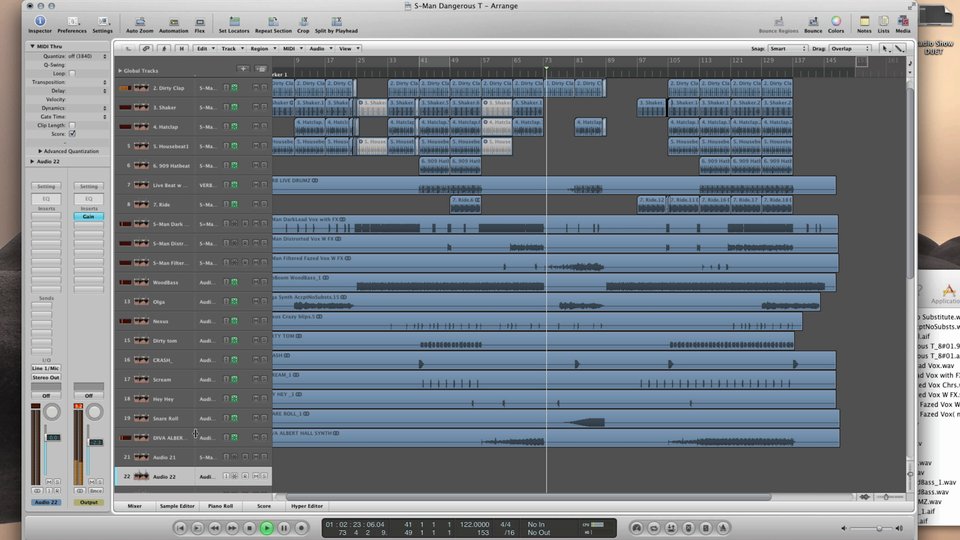Click the duplicate track button
The image size is (960, 540).
click(261, 69)
